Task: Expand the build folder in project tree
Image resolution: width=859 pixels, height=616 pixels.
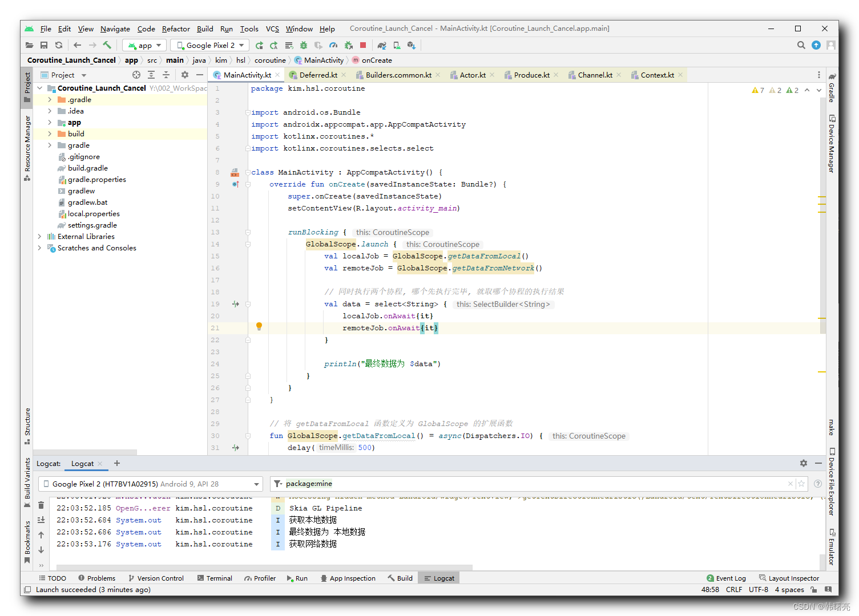Action: coord(50,133)
